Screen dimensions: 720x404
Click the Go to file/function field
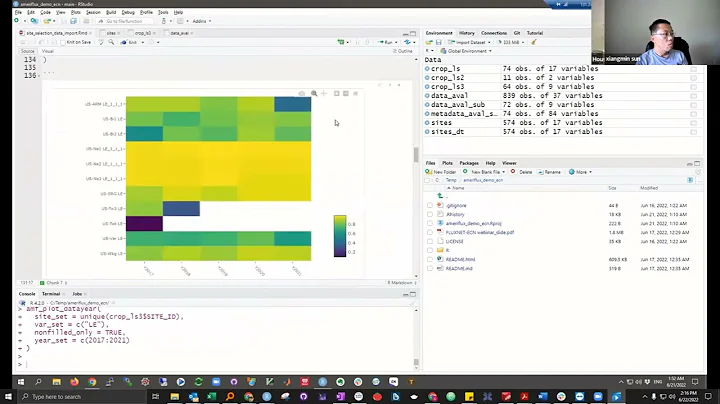point(124,21)
